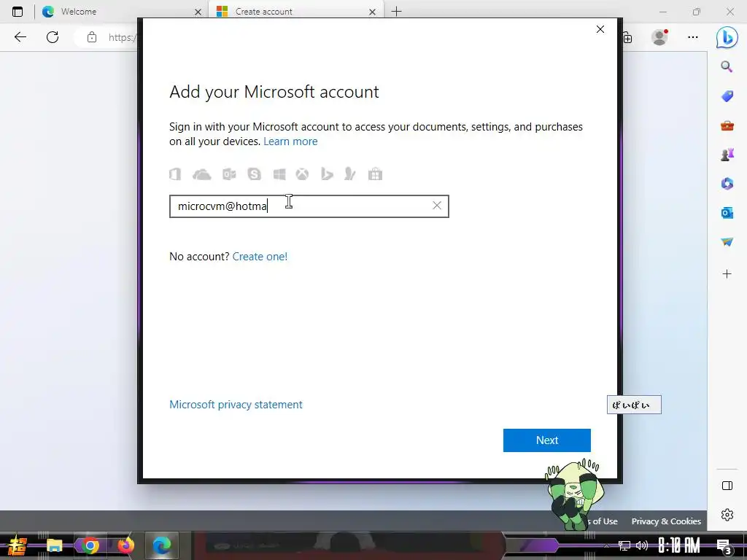Open Bing chat in the sidebar
The height and width of the screenshot is (560, 747).
(727, 37)
